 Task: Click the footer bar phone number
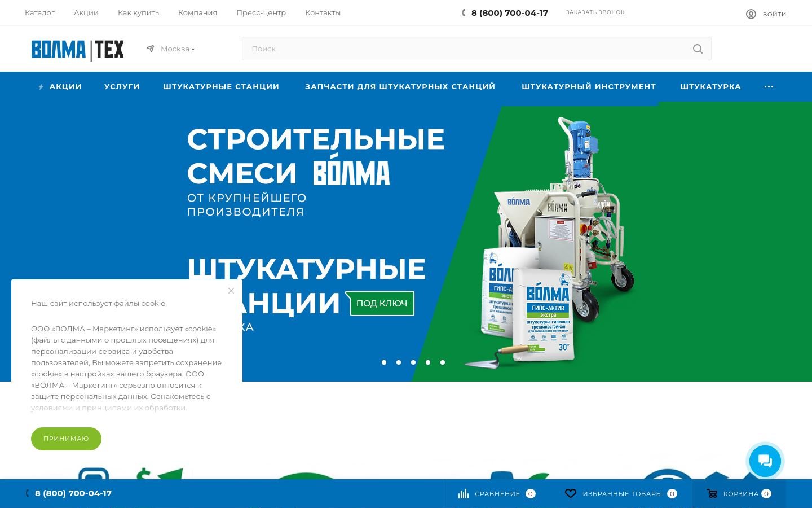pyautogui.click(x=73, y=493)
